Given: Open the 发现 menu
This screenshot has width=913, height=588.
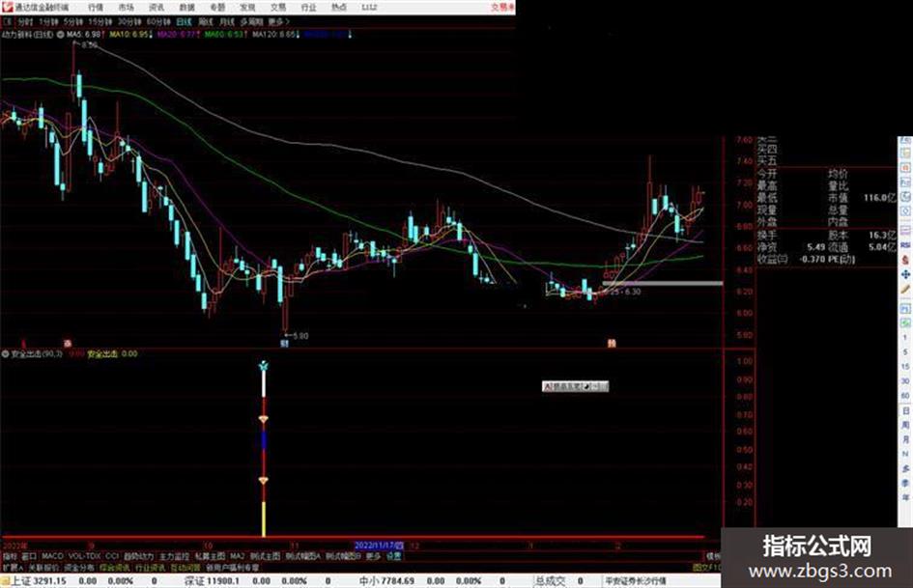Looking at the screenshot, I should point(247,8).
